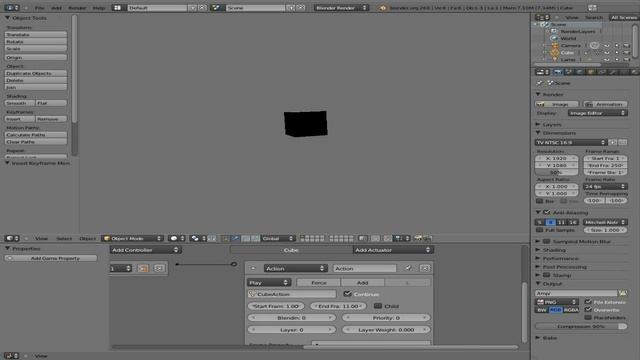Click the browse output folder icon
Screen dimensions: 640x360
click(622, 293)
